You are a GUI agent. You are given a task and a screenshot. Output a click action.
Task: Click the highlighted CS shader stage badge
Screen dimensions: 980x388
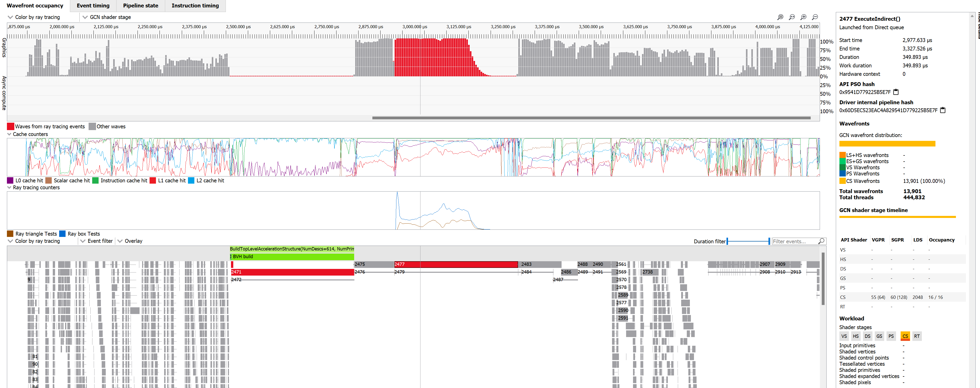905,336
